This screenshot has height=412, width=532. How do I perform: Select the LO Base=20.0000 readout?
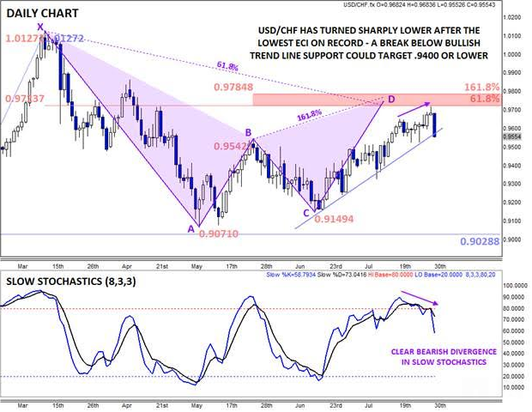click(x=438, y=275)
